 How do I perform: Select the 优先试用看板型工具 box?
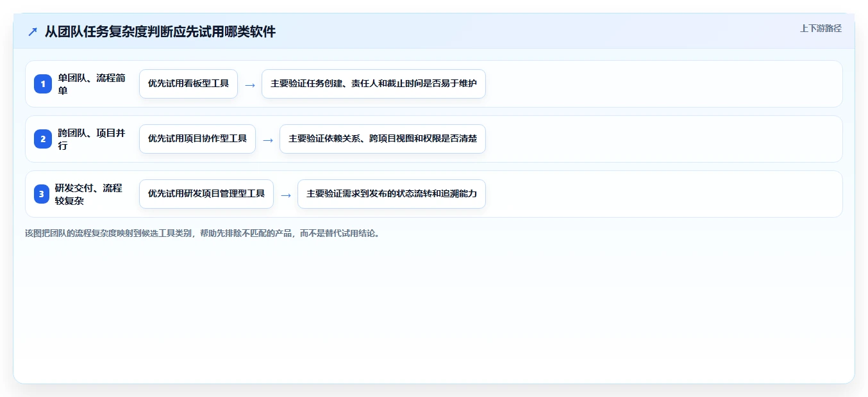click(x=188, y=84)
